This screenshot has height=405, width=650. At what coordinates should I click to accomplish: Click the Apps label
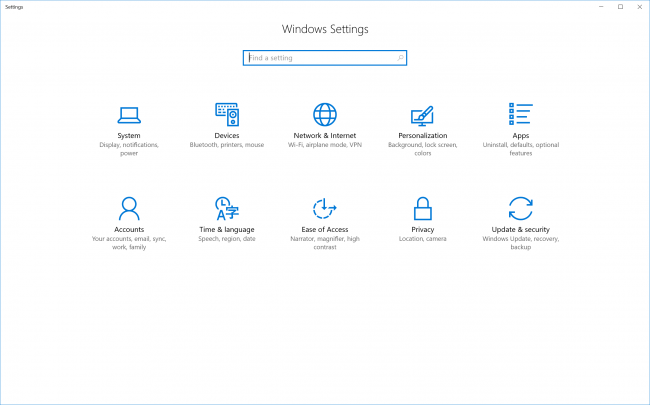click(x=521, y=136)
